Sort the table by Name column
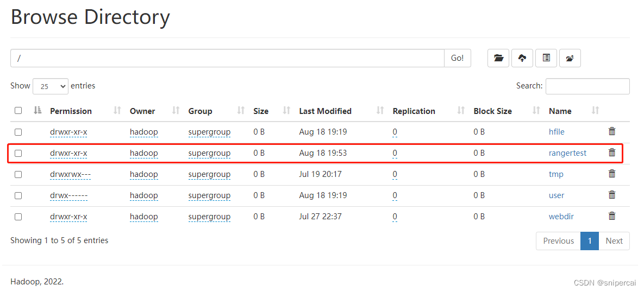Viewport: 644px width, 292px height. [x=596, y=110]
